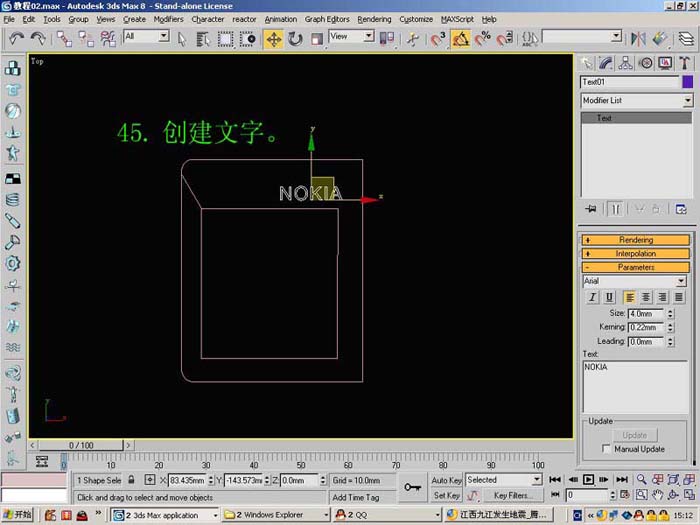Open the Rendering menu
Screen dimensions: 700x525
point(374,19)
